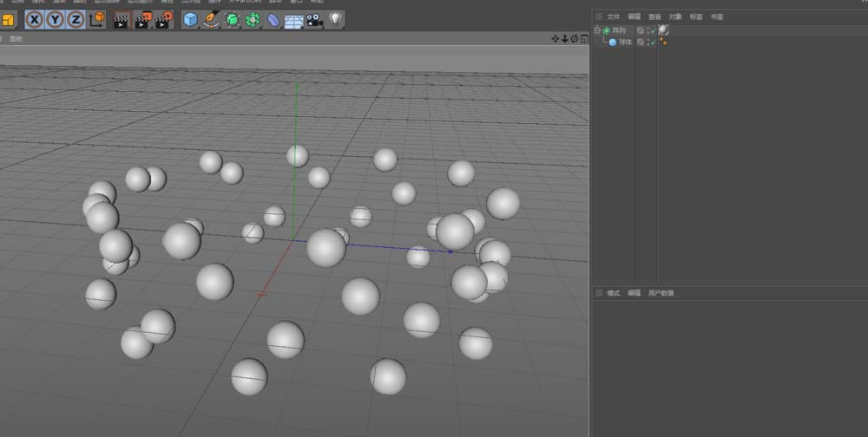Viewport: 868px width, 437px height.
Task: Open the 文件 menu in object manager
Action: [614, 16]
